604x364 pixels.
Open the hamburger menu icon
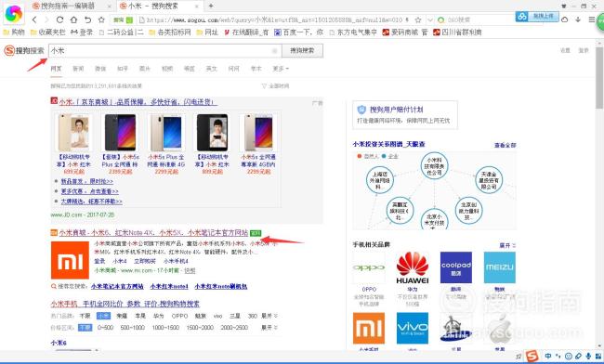tap(591, 19)
